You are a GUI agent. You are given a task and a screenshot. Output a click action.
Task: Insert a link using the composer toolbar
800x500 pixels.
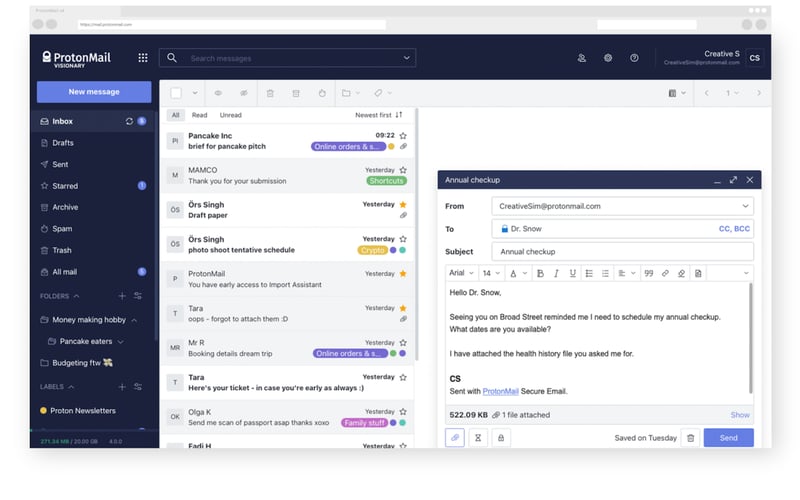(x=665, y=273)
